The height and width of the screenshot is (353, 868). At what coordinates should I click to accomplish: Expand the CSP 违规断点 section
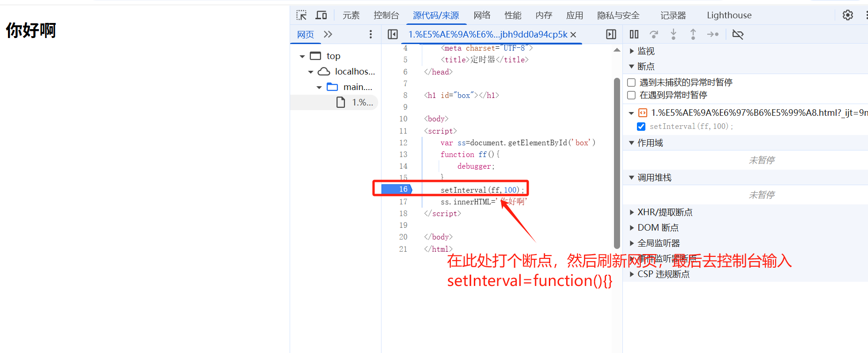(631, 274)
